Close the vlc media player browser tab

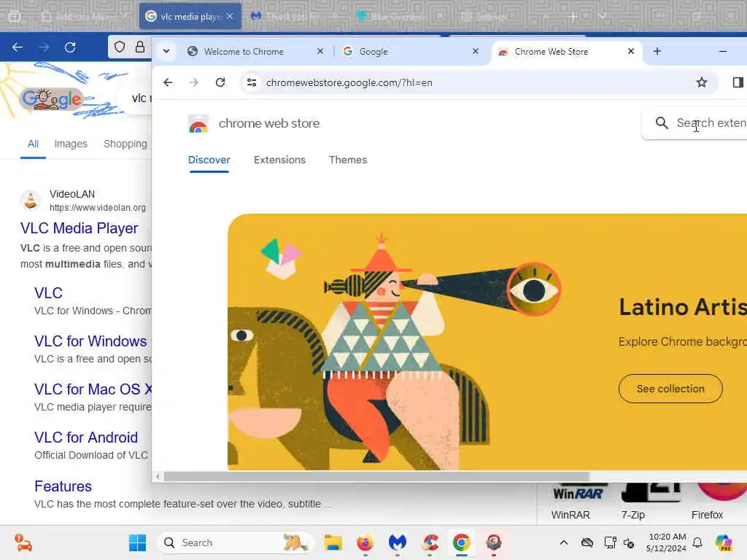coord(230,16)
